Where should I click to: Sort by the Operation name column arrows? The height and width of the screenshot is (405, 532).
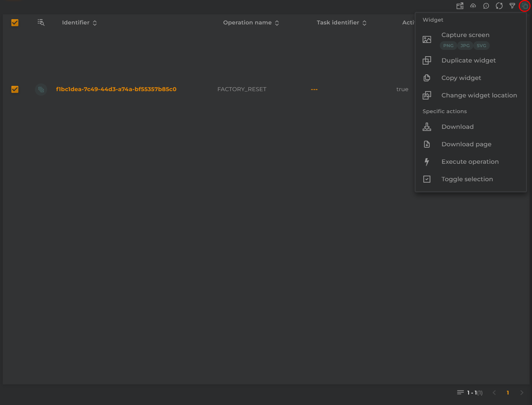point(277,23)
